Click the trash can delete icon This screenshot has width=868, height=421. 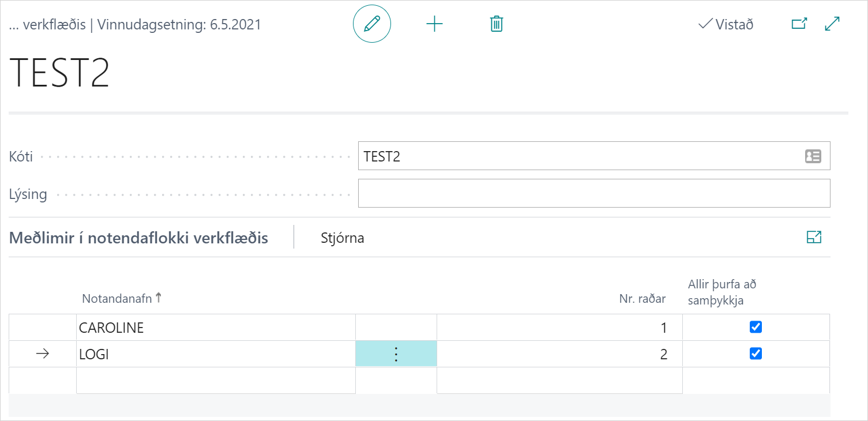tap(497, 24)
